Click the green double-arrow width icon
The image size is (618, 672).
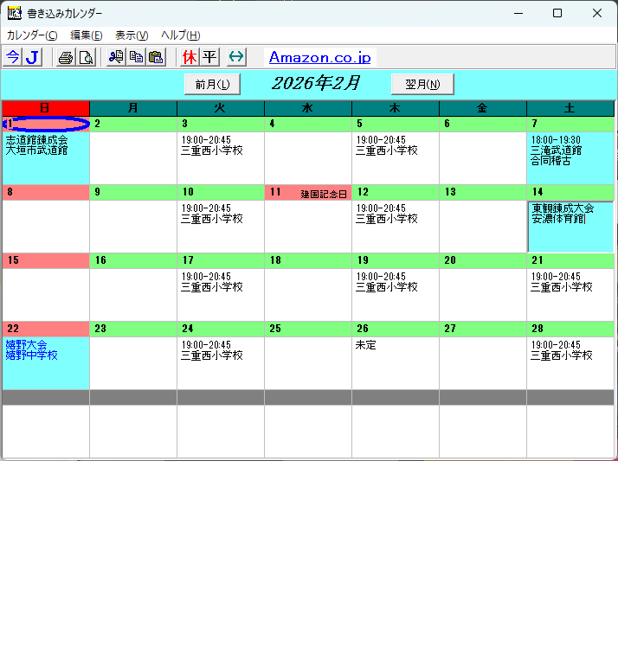tap(236, 57)
